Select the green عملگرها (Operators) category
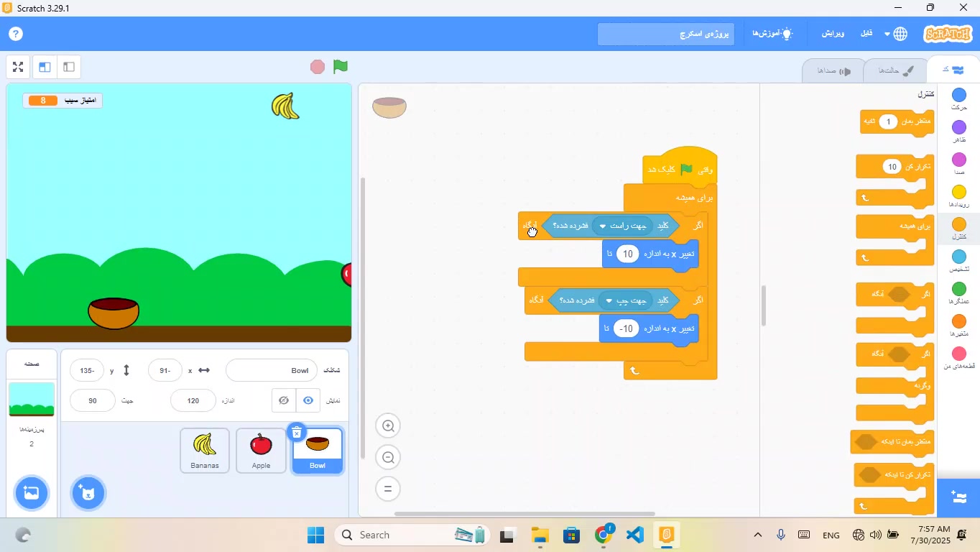The width and height of the screenshot is (980, 552). pyautogui.click(x=959, y=294)
